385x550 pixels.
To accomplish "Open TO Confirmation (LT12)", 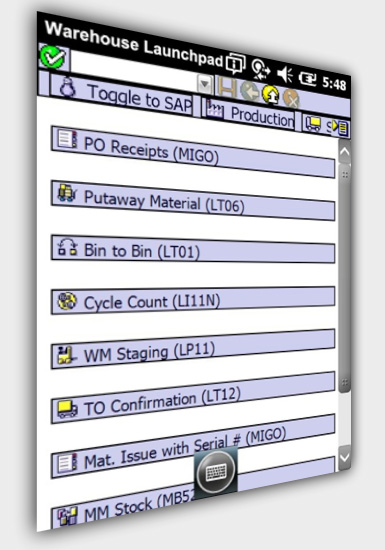I will (x=193, y=398).
